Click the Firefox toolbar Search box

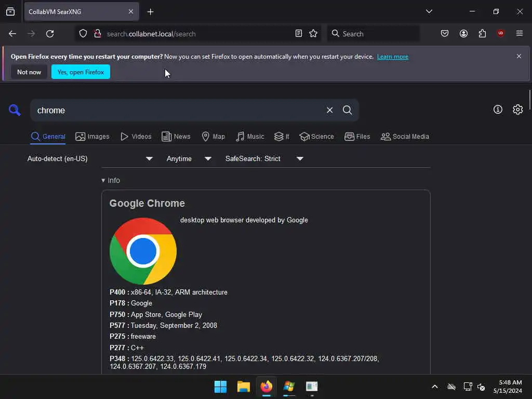pyautogui.click(x=373, y=34)
